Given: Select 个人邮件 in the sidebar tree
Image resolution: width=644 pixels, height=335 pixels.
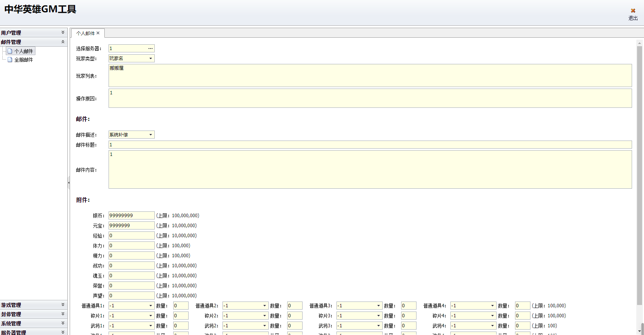Looking at the screenshot, I should [x=23, y=51].
